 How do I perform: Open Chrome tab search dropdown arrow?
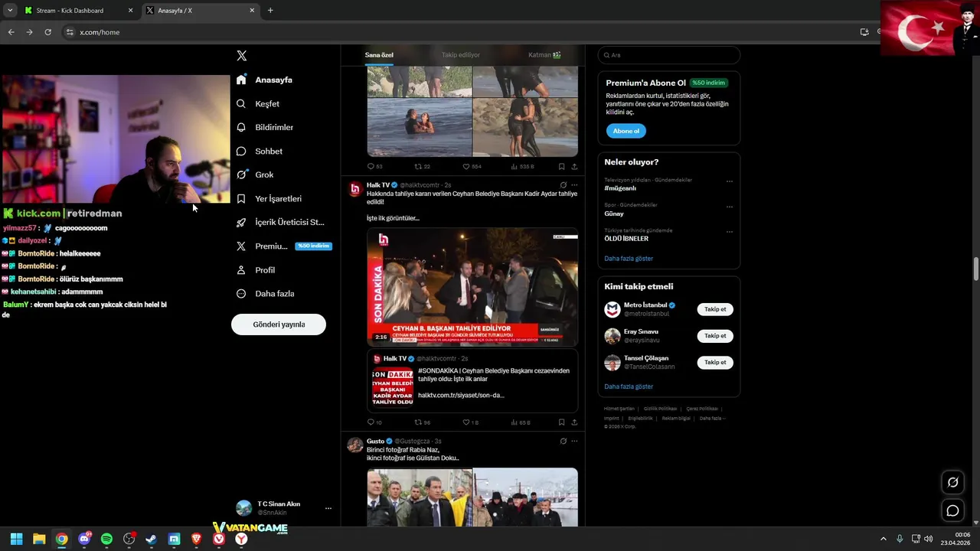click(10, 11)
